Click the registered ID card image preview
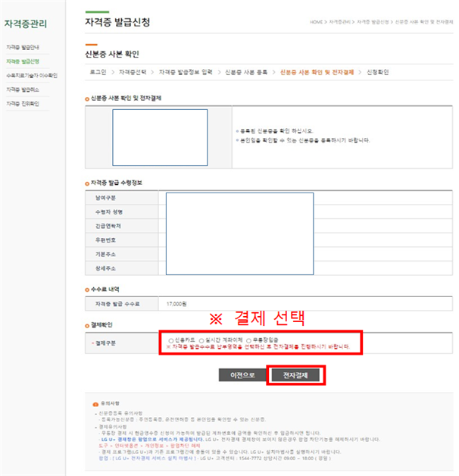This screenshot has height=476, width=459. [160, 137]
